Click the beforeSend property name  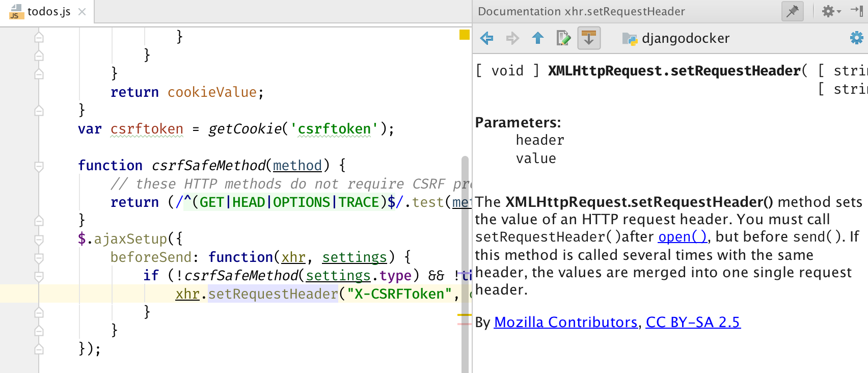(x=151, y=257)
